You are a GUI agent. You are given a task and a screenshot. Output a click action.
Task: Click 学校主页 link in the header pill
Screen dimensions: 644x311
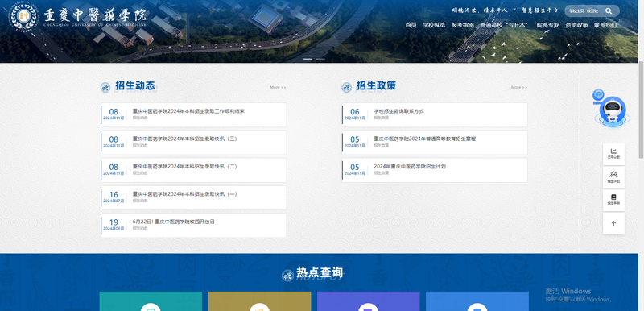coord(576,11)
